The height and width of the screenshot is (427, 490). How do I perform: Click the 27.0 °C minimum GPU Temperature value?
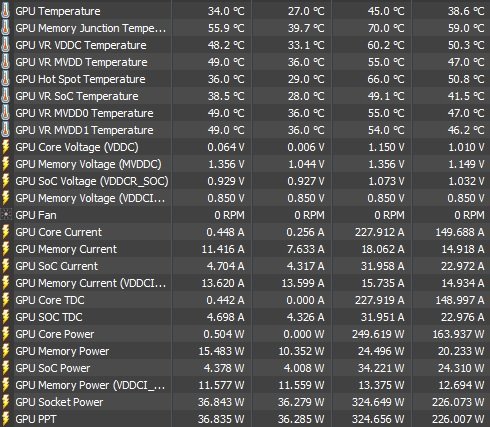[306, 11]
